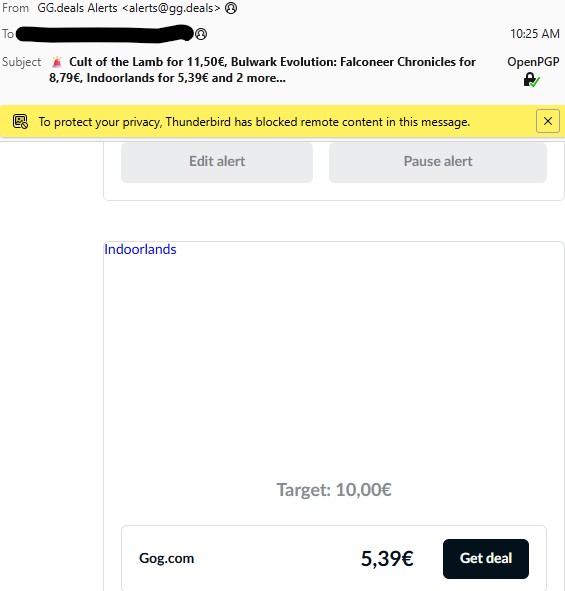Click the blocked remote content icon
The width and height of the screenshot is (565, 591).
(x=20, y=122)
